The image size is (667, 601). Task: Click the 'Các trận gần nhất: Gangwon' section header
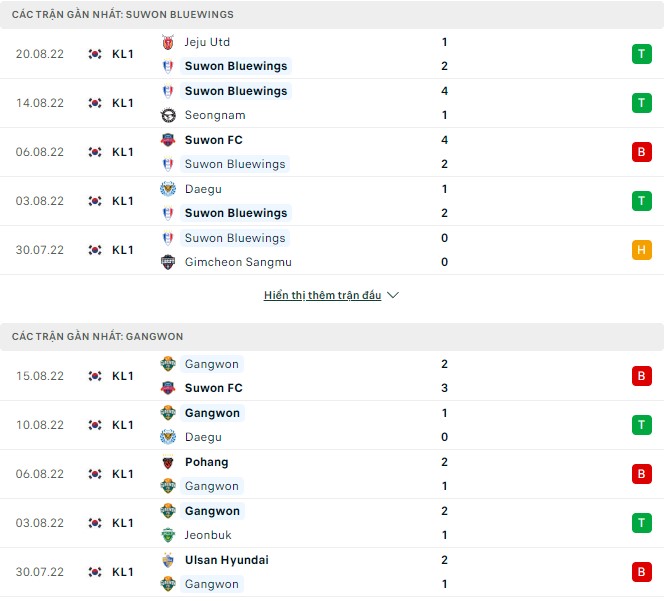pyautogui.click(x=97, y=337)
